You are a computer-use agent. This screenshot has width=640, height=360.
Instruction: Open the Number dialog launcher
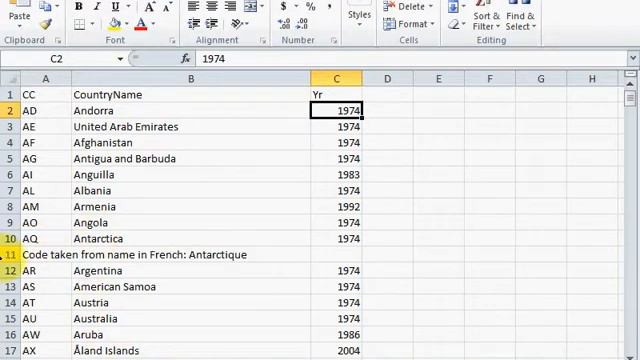pyautogui.click(x=334, y=40)
